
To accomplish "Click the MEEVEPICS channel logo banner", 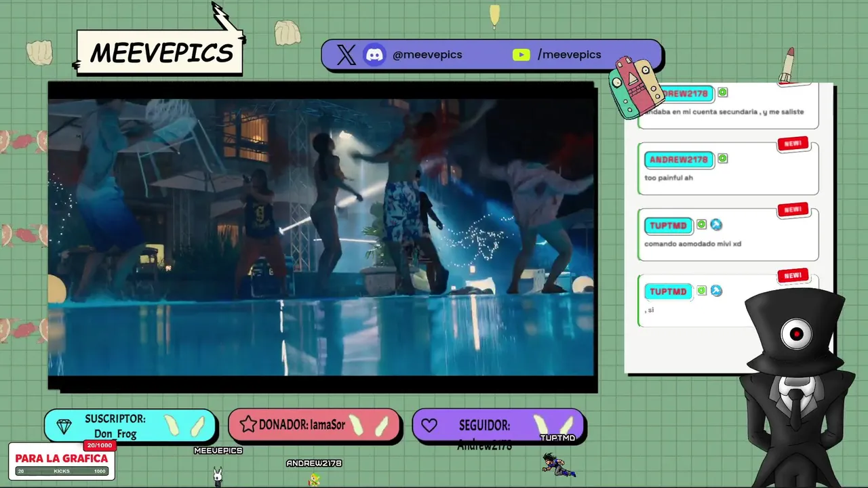I will (160, 52).
